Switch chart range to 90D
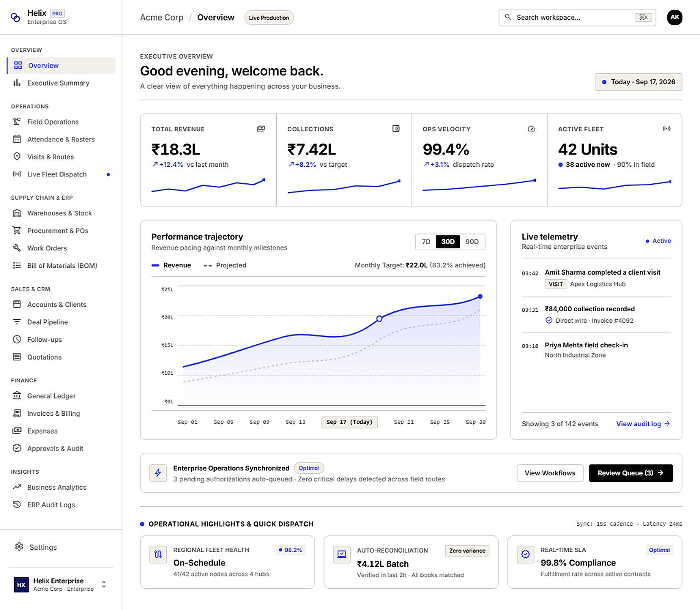This screenshot has width=700, height=610. click(x=472, y=242)
